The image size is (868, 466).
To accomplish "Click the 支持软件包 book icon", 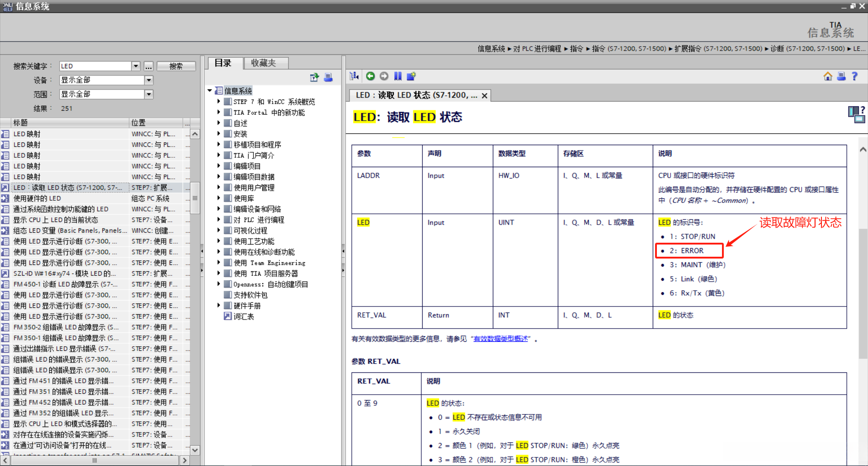I will pos(228,295).
